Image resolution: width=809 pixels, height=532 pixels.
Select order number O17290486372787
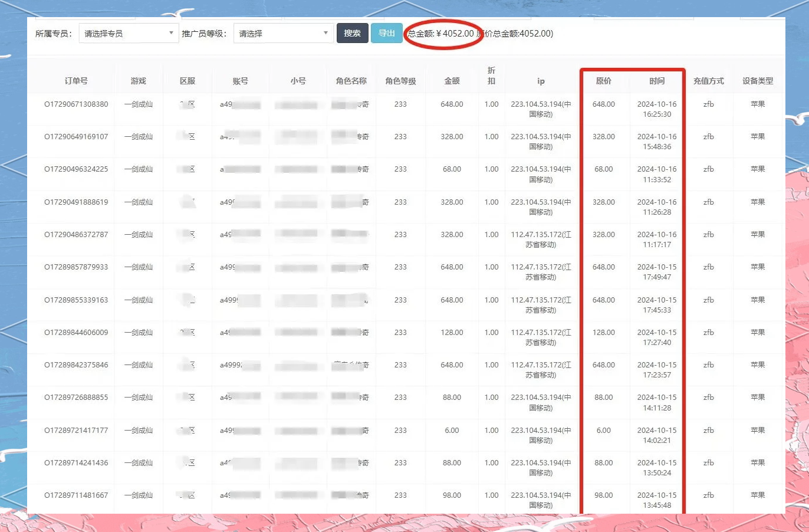click(x=76, y=235)
